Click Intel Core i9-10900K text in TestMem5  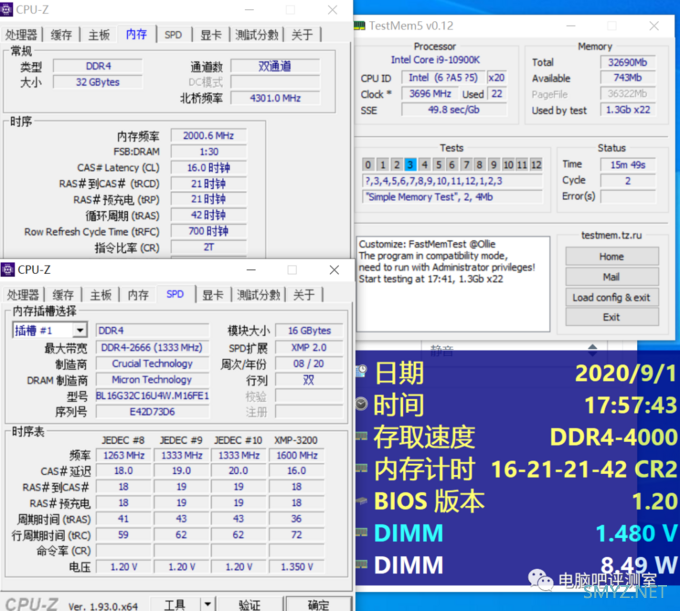[435, 59]
